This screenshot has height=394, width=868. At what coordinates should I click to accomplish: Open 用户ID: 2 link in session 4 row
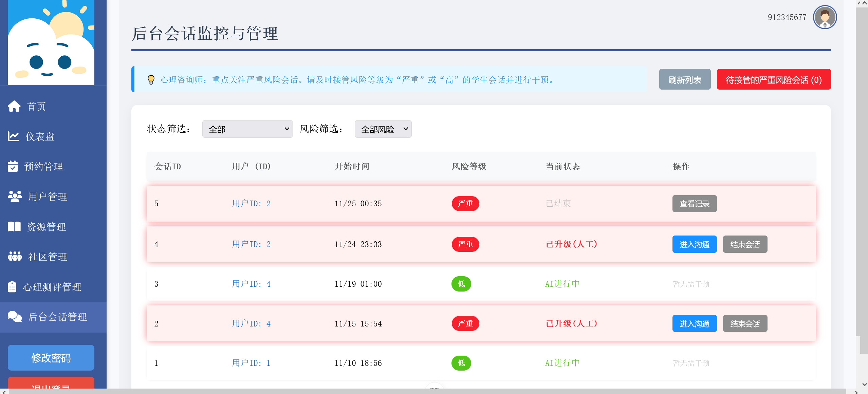click(251, 244)
